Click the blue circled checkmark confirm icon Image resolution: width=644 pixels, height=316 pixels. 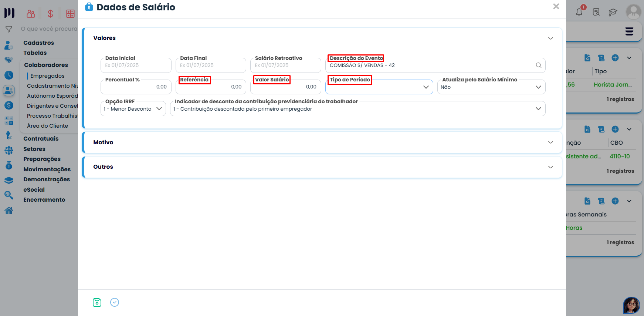tap(115, 302)
